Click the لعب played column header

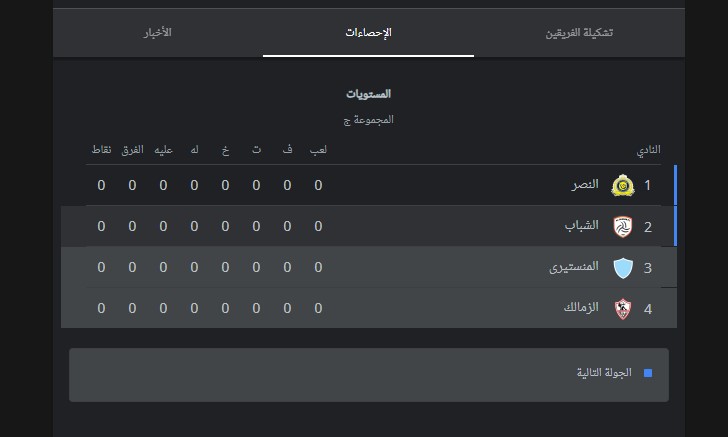point(318,150)
